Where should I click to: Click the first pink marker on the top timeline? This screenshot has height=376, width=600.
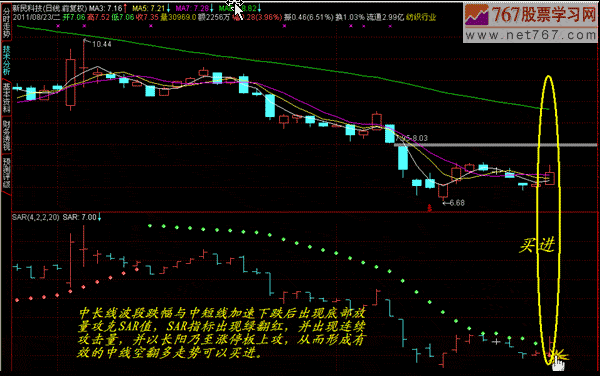58,26
